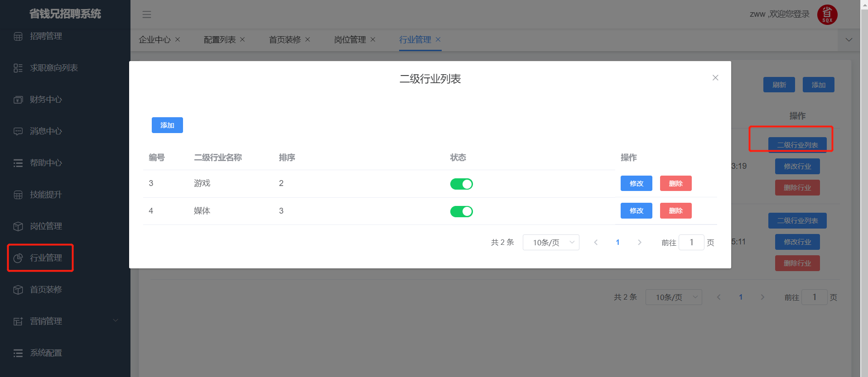Close the 二级行业列表 dialog
The height and width of the screenshot is (377, 868).
click(x=715, y=78)
